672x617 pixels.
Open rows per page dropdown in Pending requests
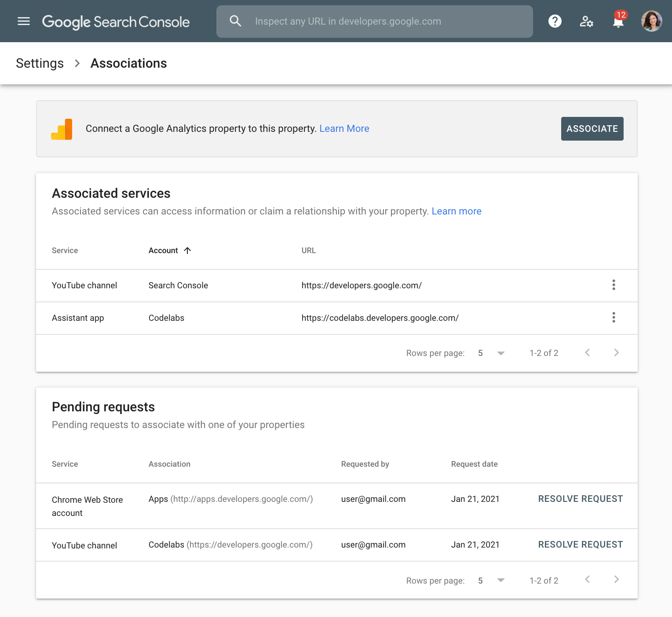click(x=500, y=580)
